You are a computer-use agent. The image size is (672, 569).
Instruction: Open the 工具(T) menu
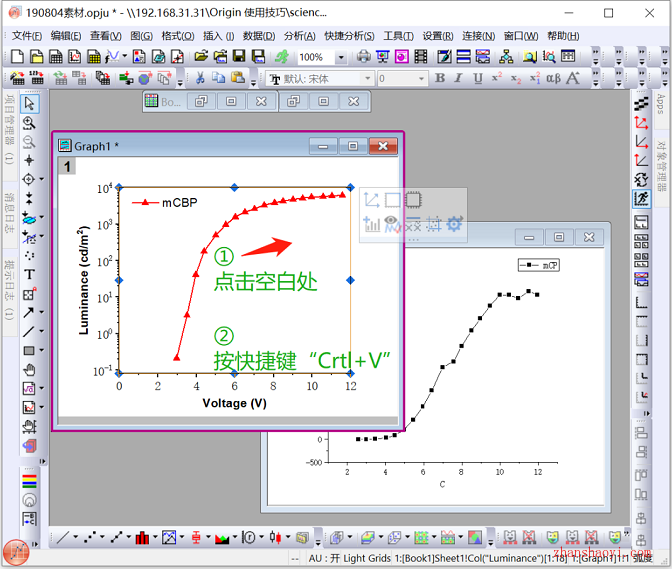[398, 36]
